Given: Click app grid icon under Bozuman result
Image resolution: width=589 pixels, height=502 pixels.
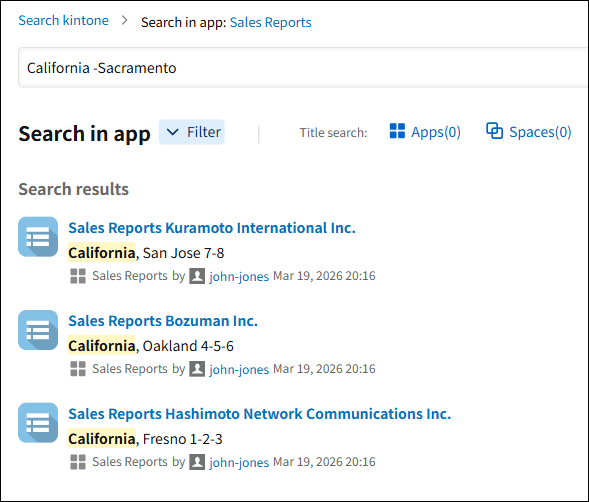Looking at the screenshot, I should pyautogui.click(x=78, y=369).
